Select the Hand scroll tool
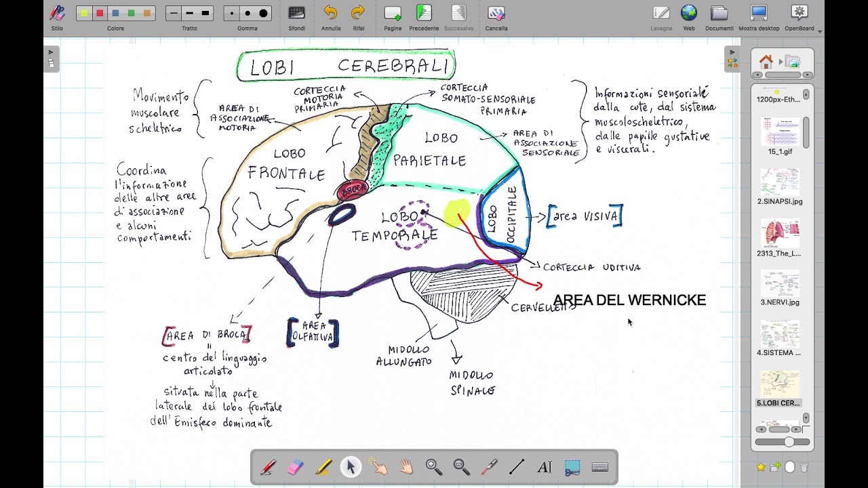 click(x=406, y=467)
